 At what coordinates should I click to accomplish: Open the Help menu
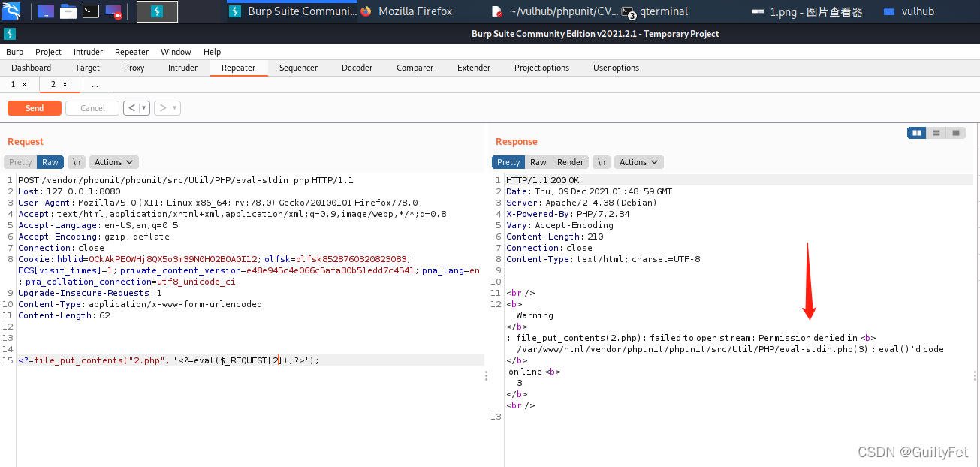[212, 52]
